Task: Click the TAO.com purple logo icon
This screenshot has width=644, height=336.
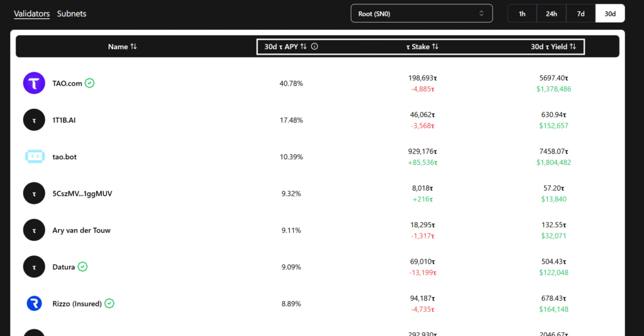Action: (x=34, y=83)
